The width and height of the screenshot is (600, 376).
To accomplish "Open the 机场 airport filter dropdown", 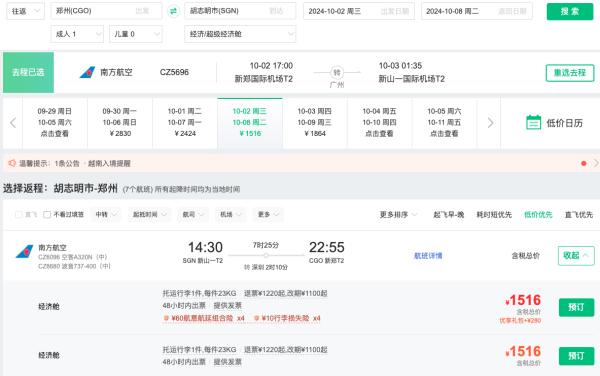I will 231,215.
